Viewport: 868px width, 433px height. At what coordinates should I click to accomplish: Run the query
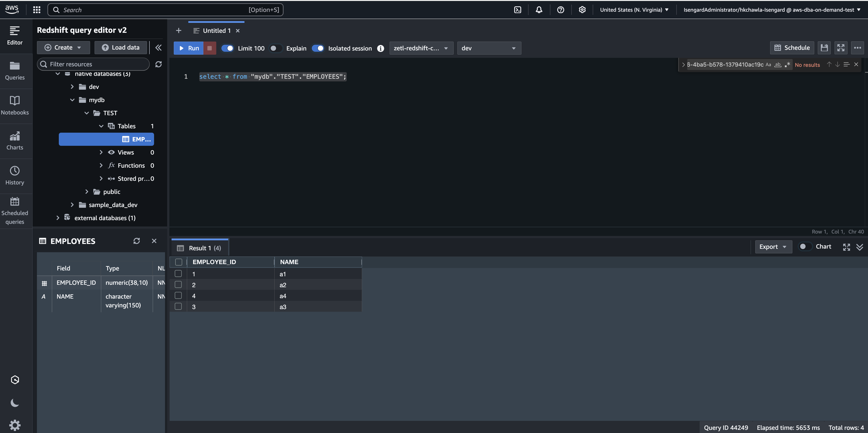(x=189, y=48)
